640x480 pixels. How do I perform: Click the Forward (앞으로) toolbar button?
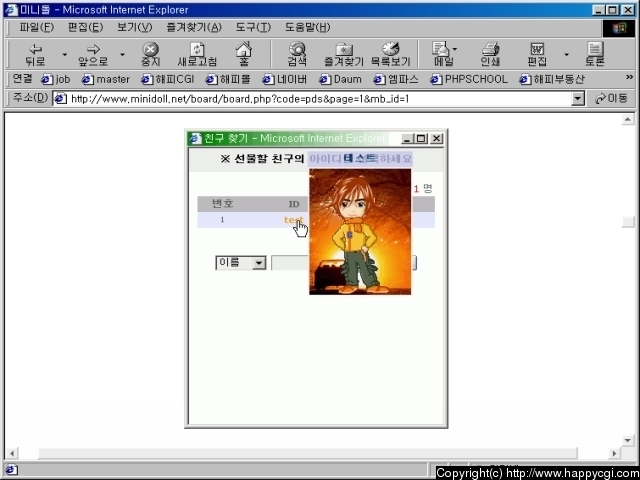tap(93, 55)
